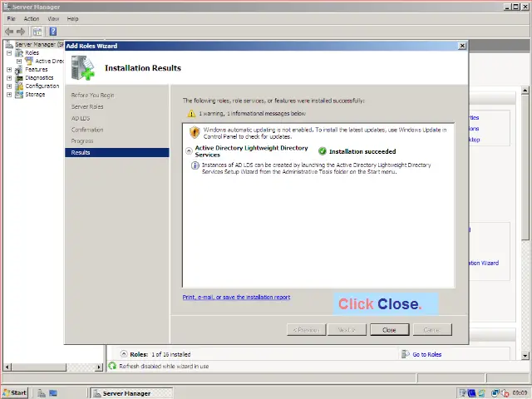This screenshot has height=399, width=532.
Task: Click the Progress wizard step
Action: [82, 141]
